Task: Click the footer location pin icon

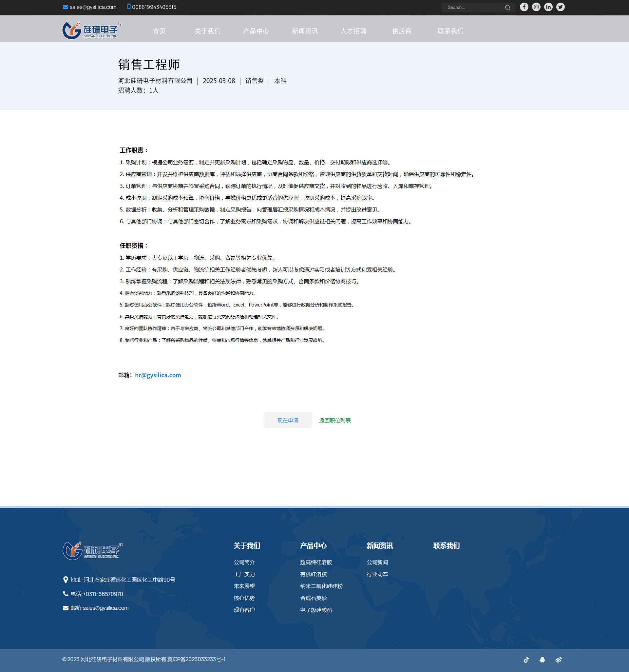Action: pos(66,580)
